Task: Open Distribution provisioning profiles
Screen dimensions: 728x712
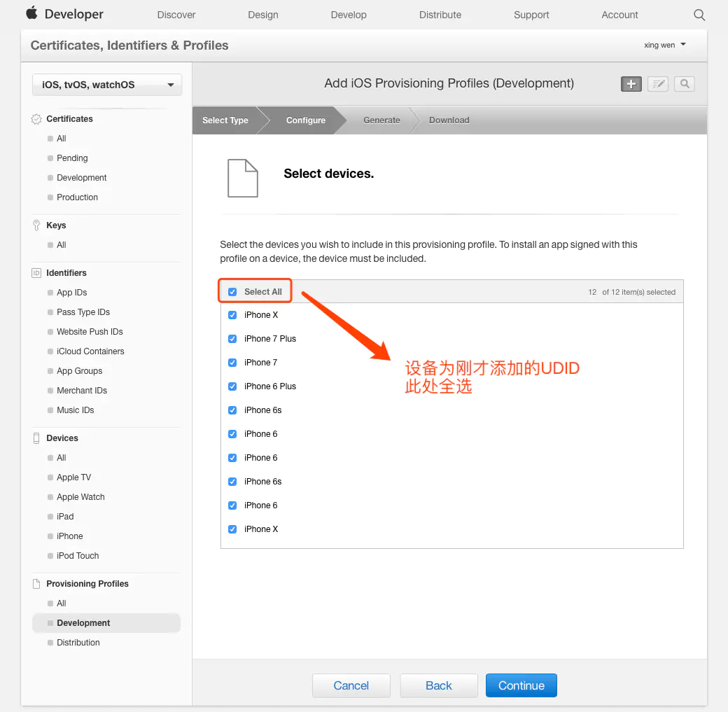Action: 78,642
